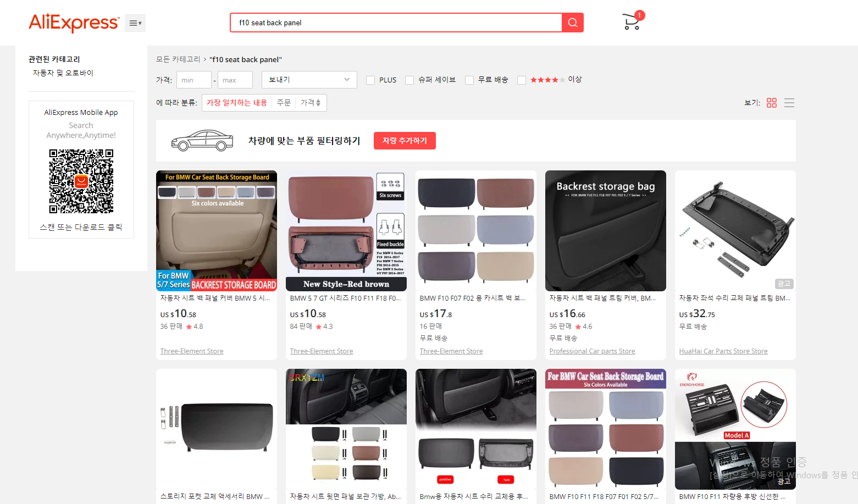Toggle the PLUS checkbox
The image size is (858, 504).
(370, 80)
